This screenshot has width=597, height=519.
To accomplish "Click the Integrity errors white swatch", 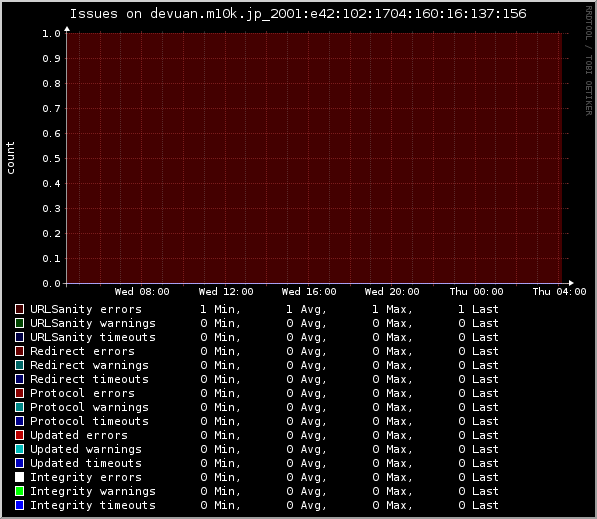I will [x=19, y=477].
